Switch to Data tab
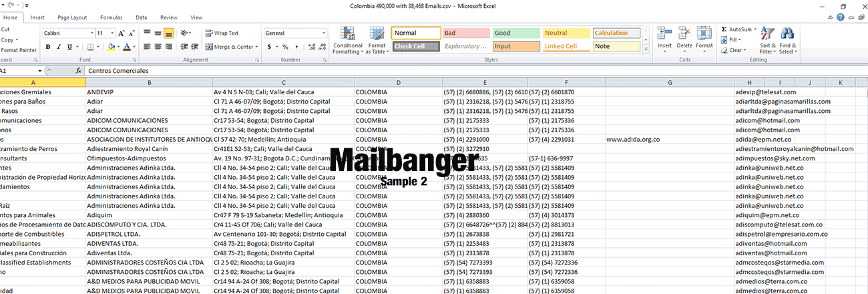868x294 pixels. coord(141,17)
